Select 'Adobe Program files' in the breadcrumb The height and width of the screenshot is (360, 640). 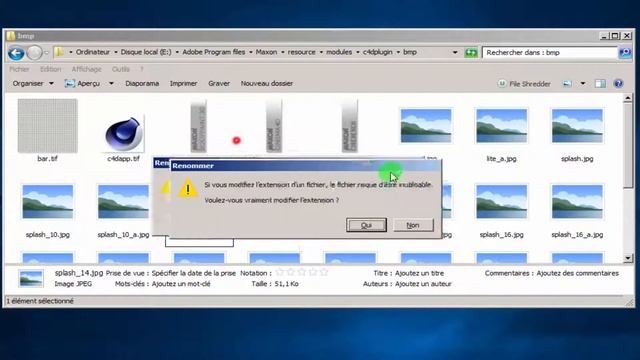[x=213, y=52]
